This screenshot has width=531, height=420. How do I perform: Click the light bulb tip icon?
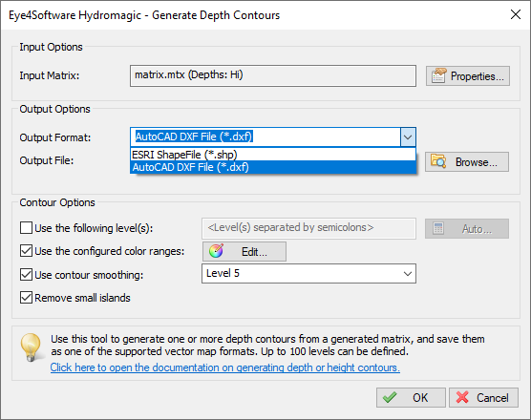(x=32, y=347)
